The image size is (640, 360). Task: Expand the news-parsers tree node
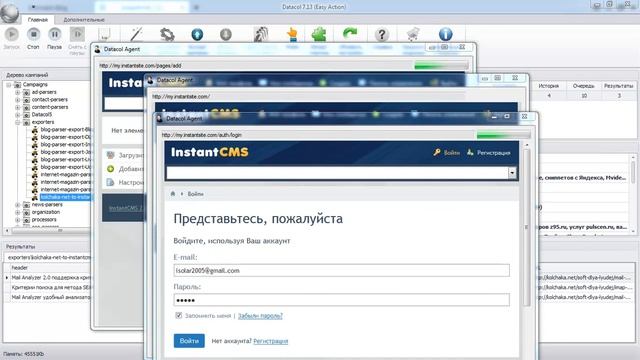pyautogui.click(x=18, y=204)
